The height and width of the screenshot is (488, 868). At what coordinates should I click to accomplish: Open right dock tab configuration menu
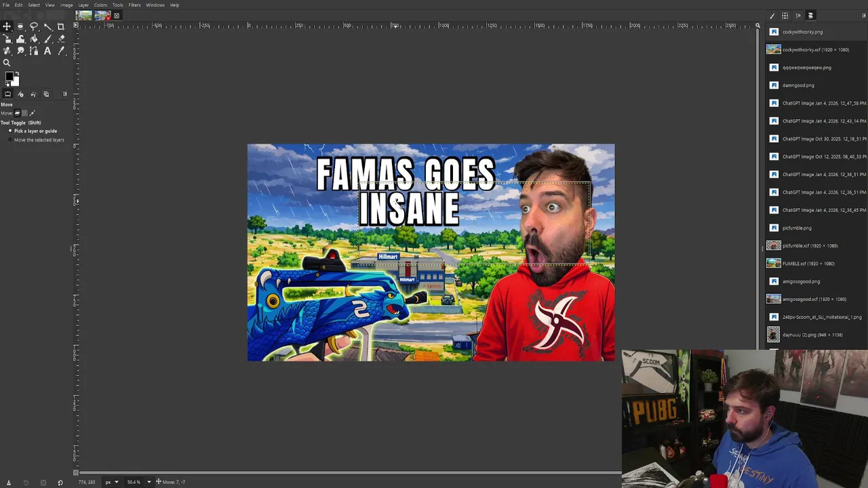pyautogui.click(x=863, y=16)
